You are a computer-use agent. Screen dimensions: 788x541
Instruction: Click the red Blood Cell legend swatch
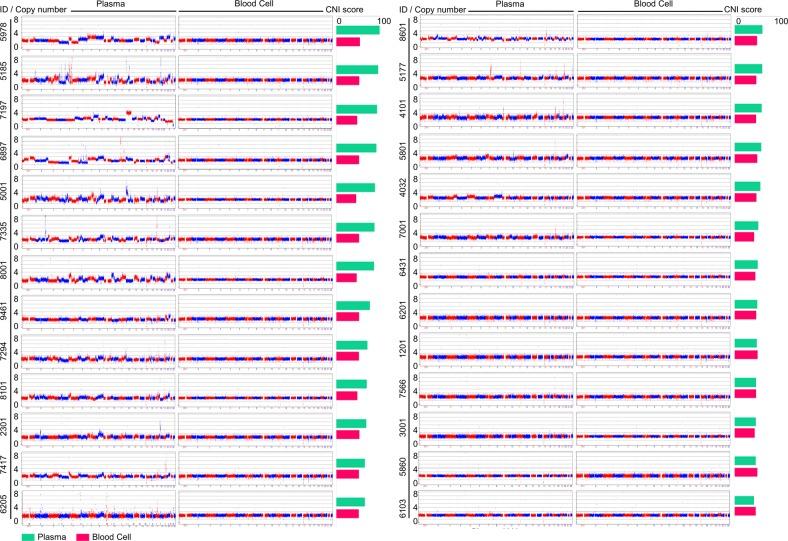[82, 537]
